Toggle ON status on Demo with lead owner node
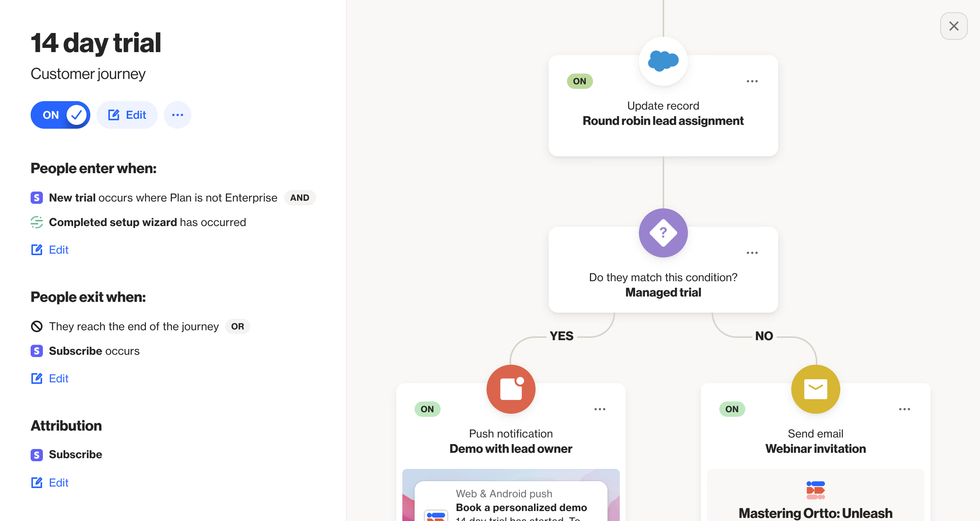 click(427, 408)
